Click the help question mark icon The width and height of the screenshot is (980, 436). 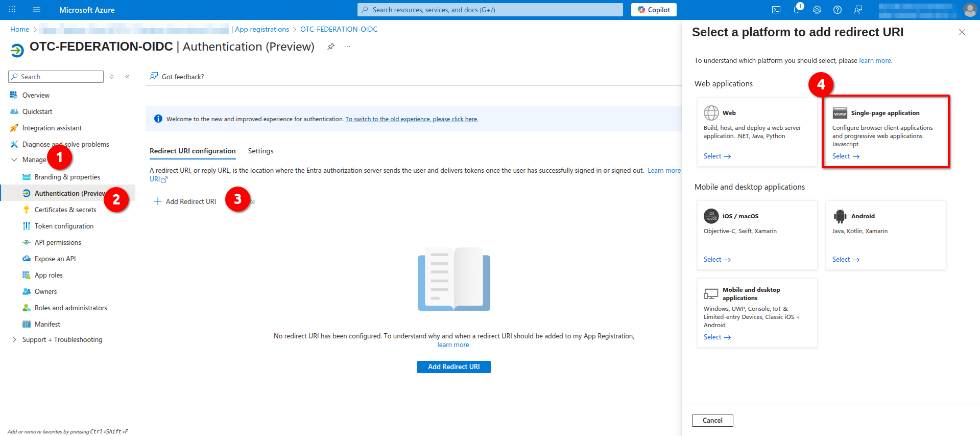[x=837, y=10]
